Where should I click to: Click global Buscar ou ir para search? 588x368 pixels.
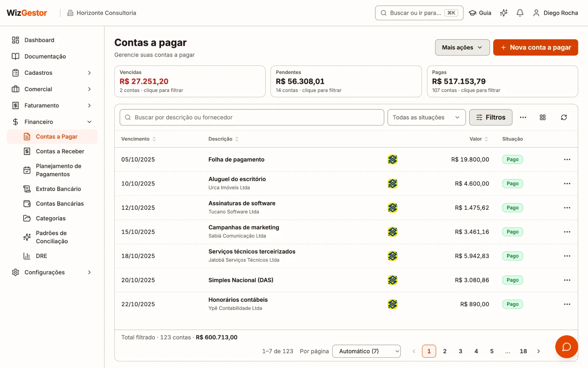click(x=419, y=13)
